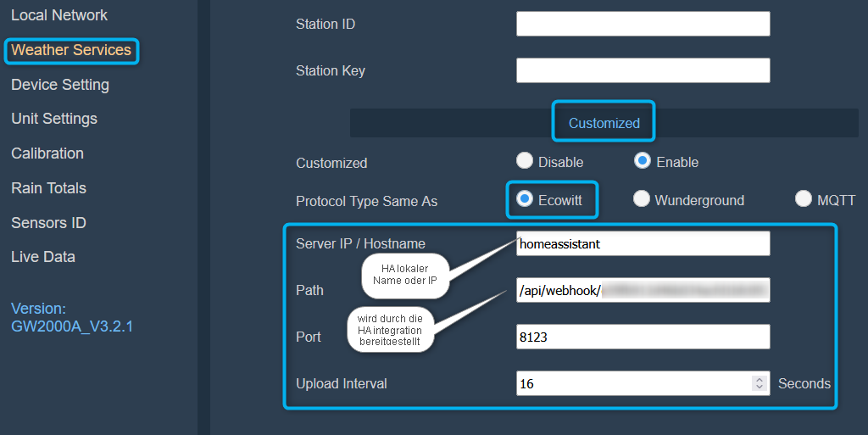This screenshot has height=435, width=868.
Task: Go to Unit Settings
Action: (54, 119)
